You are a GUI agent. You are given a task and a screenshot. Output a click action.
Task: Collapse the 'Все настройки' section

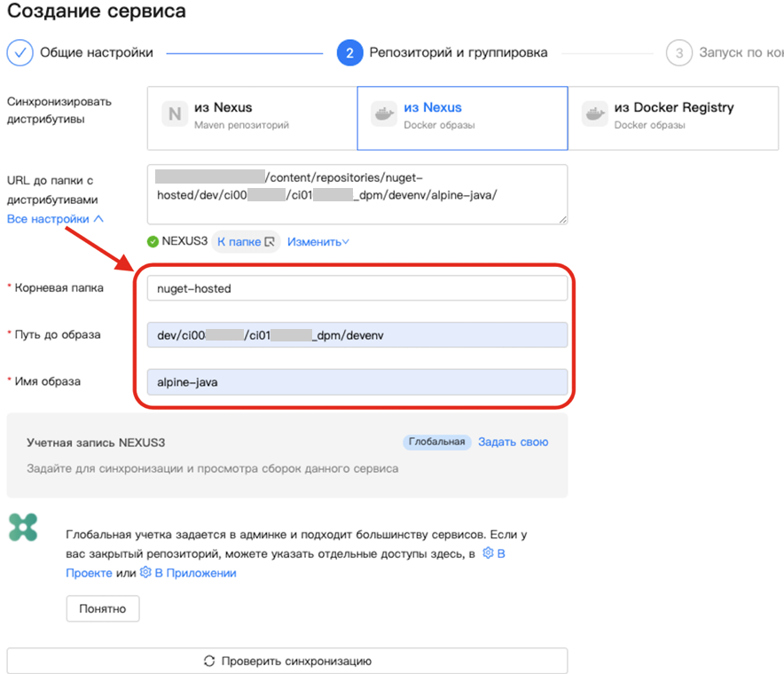(x=55, y=218)
